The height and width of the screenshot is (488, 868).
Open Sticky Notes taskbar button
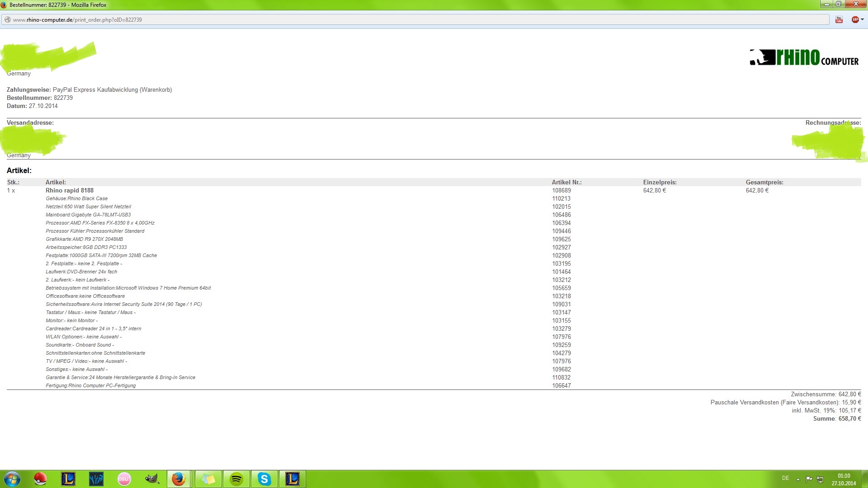click(208, 479)
